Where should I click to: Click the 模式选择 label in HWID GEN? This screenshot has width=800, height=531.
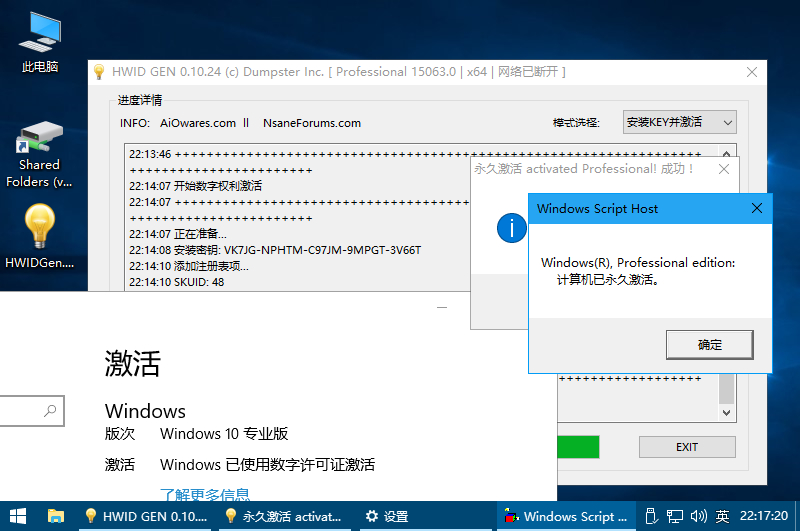click(577, 123)
